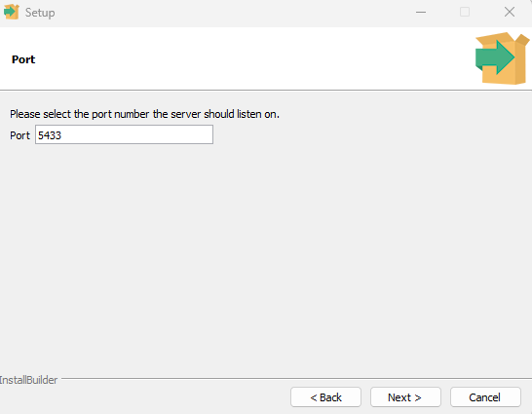Click the InstallBuilder label at bottom left
The width and height of the screenshot is (532, 414).
(28, 380)
